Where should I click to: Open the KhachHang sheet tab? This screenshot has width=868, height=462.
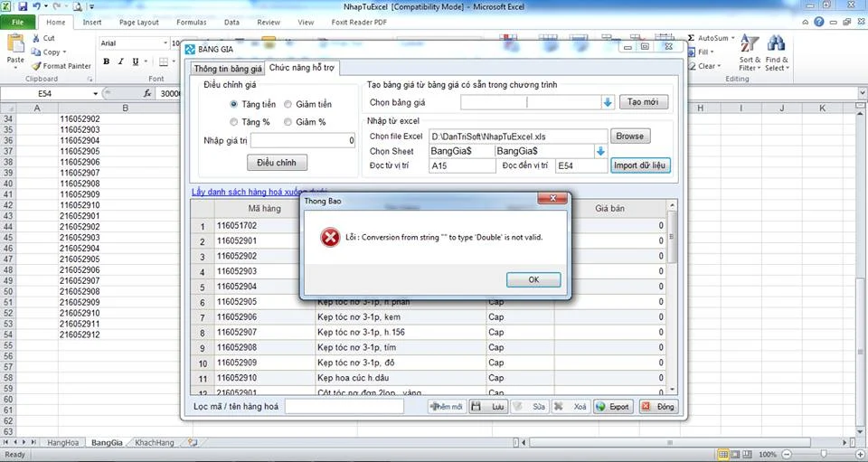pos(155,443)
